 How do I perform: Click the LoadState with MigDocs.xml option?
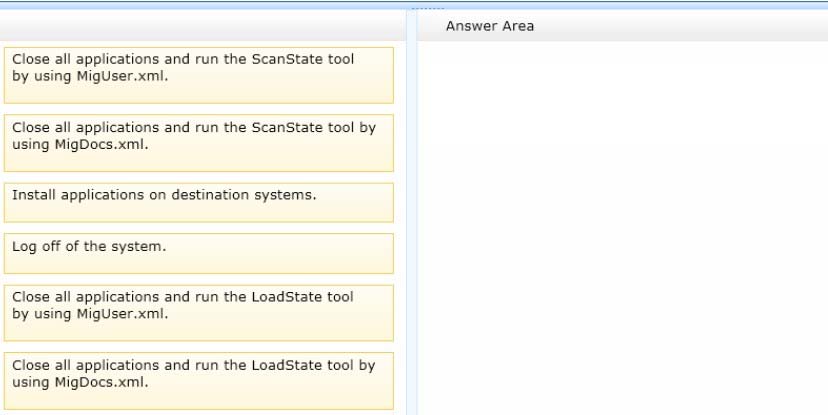point(199,380)
